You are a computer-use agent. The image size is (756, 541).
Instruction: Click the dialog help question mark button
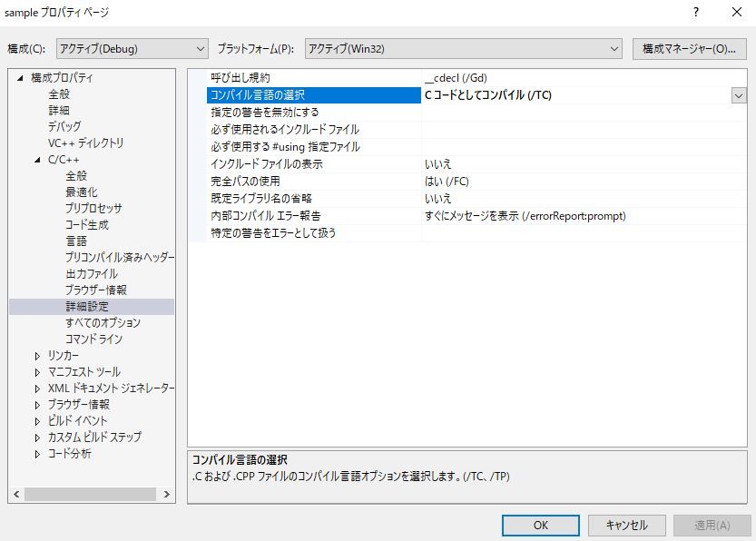[695, 13]
